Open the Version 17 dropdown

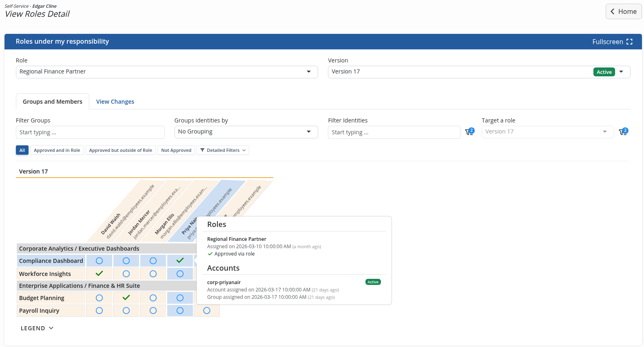click(479, 72)
